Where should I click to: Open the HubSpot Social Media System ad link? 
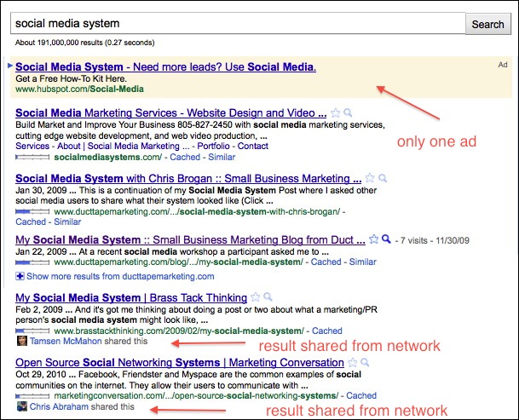coord(165,66)
